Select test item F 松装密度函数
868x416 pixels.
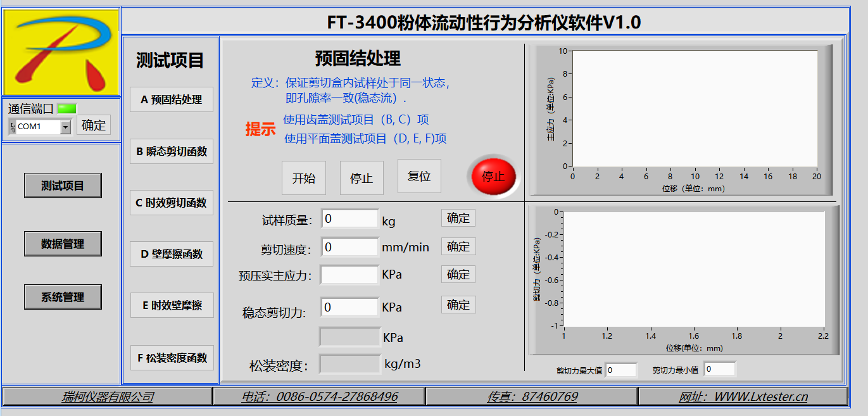[x=172, y=358]
